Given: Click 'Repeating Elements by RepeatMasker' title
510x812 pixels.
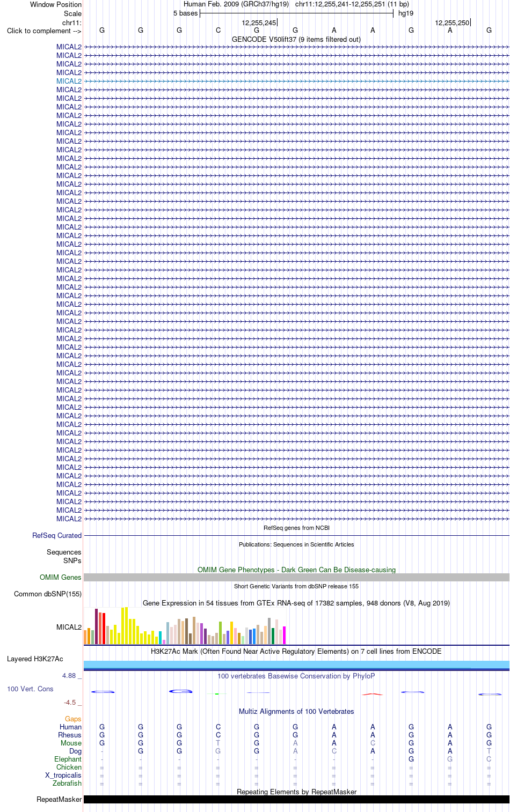Looking at the screenshot, I should [x=296, y=792].
